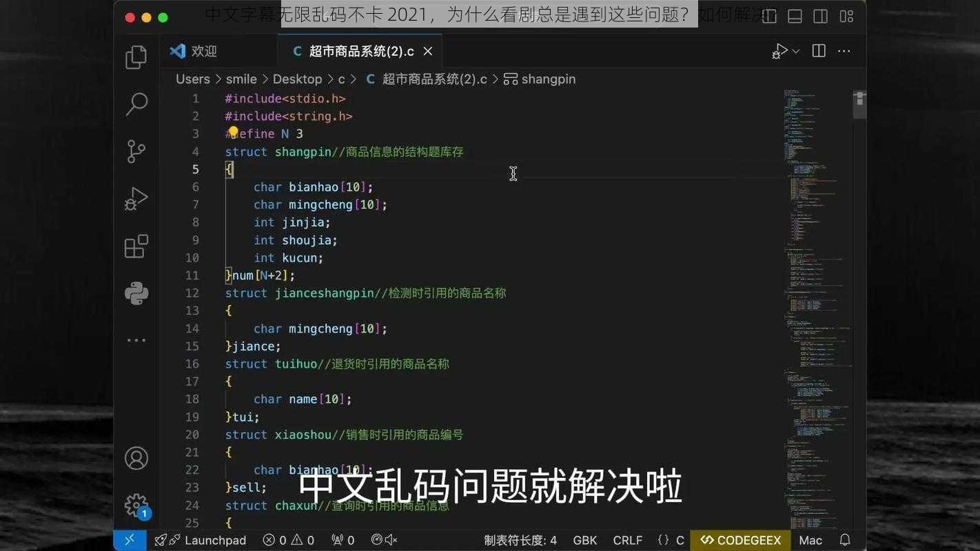Click the debug run button in editor toolbar
Viewport: 980px width, 551px height.
tap(779, 52)
